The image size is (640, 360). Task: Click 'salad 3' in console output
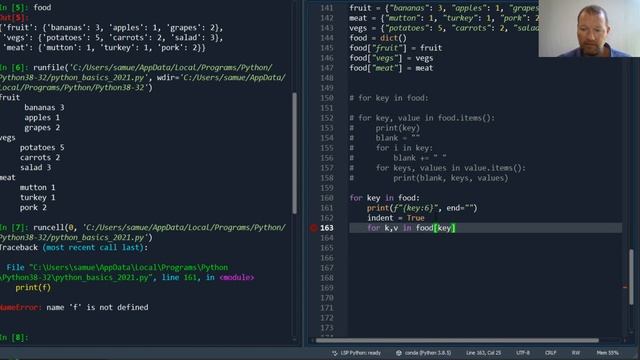click(x=36, y=167)
